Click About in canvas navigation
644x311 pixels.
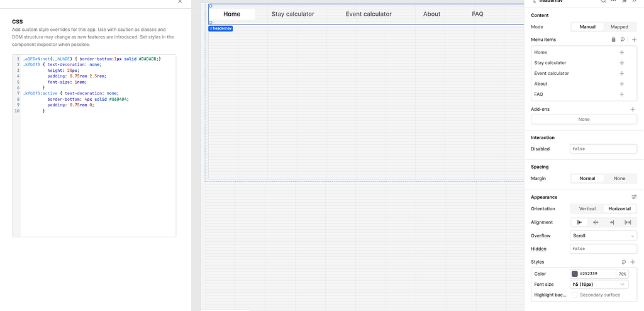coord(431,14)
